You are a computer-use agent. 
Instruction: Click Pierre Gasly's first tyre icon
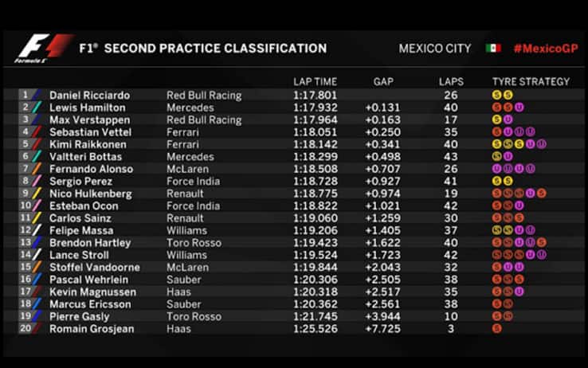(497, 316)
